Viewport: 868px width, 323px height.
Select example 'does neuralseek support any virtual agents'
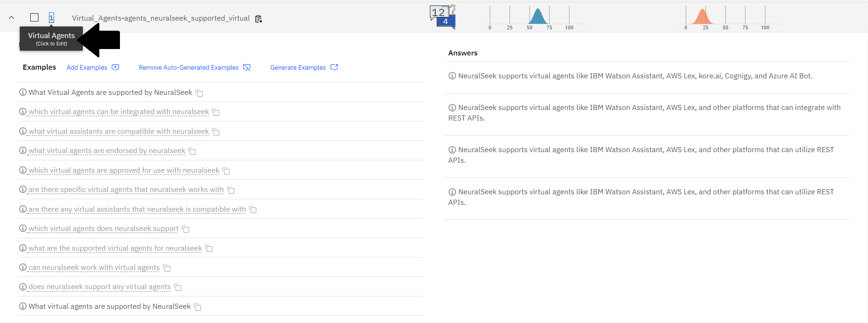pos(100,286)
